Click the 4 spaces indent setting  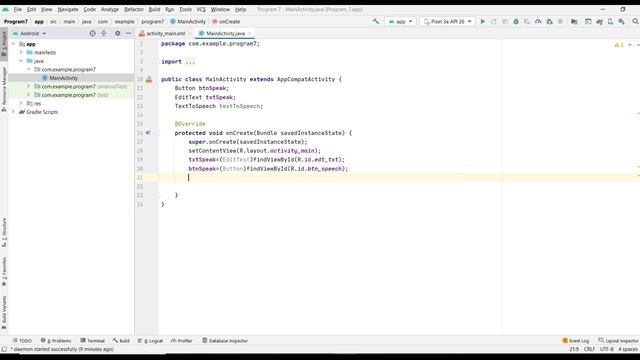click(x=627, y=349)
